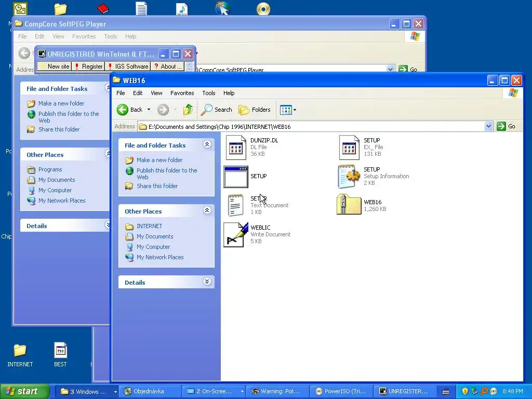532x399 pixels.
Task: Click Publish this folder to the Web in WEB16
Action: tap(167, 174)
